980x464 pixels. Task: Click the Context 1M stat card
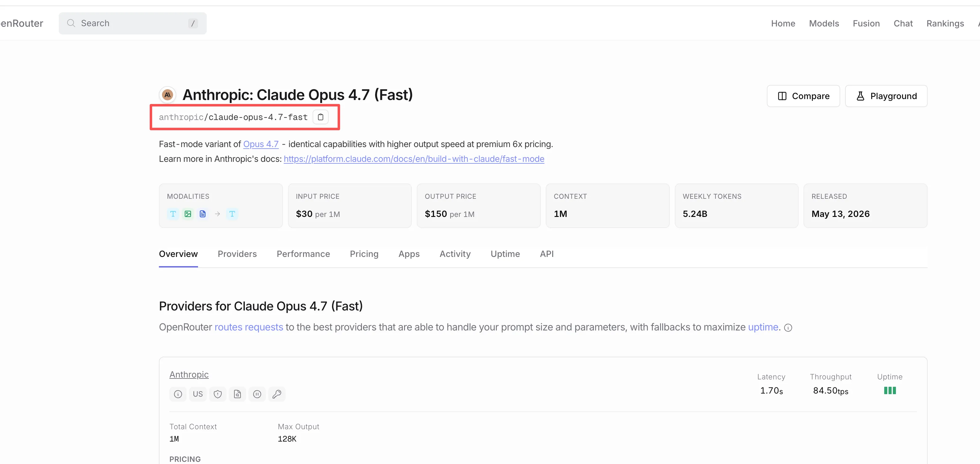coord(608,206)
